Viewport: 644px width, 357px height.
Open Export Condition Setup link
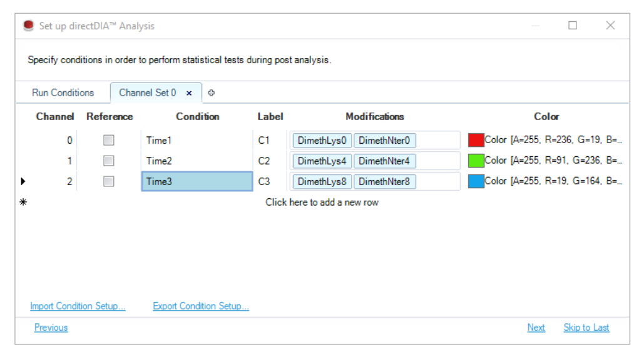201,306
